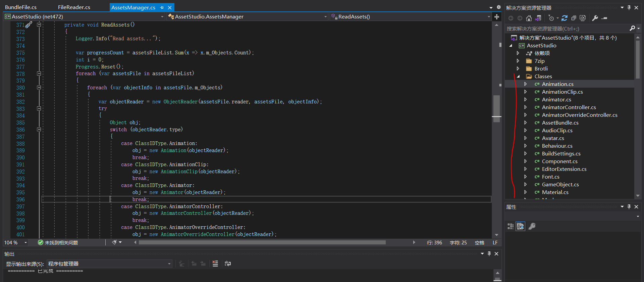
Task: Open AudioClip.cs in Solution Explorer
Action: point(557,131)
